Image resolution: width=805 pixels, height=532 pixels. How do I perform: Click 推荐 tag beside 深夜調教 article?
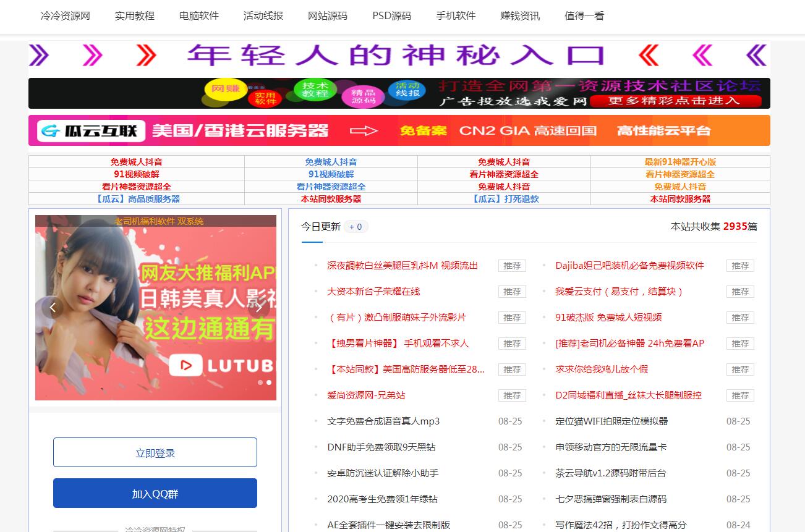point(512,266)
